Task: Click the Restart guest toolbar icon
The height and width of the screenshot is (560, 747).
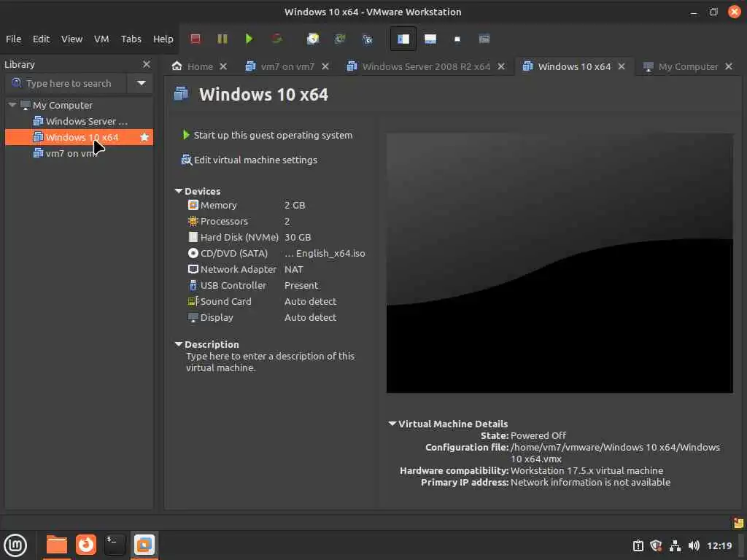Action: pos(276,39)
